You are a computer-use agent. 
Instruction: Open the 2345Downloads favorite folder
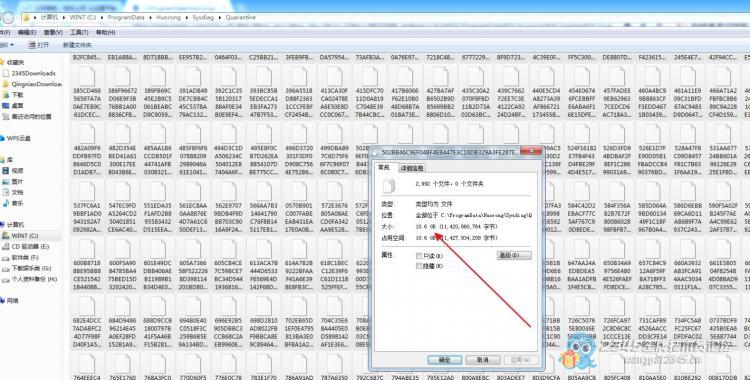pos(33,73)
